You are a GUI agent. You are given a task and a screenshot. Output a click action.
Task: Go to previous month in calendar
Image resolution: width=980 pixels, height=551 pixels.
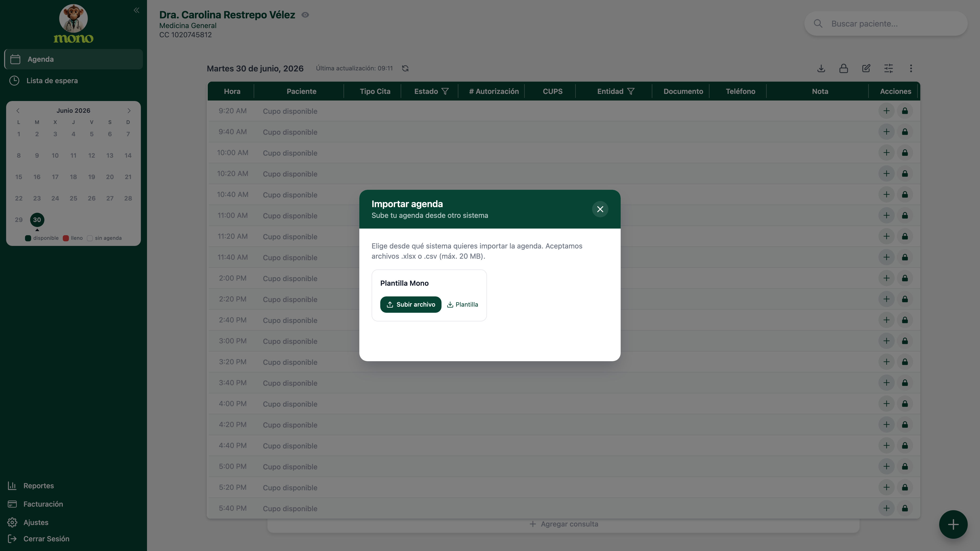tap(18, 111)
